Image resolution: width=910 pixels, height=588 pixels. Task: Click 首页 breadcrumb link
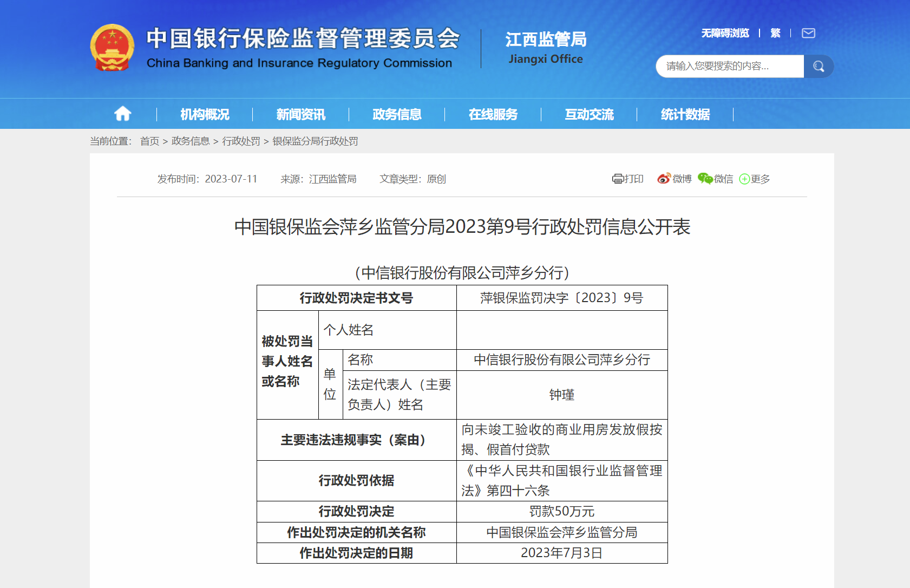click(x=149, y=141)
